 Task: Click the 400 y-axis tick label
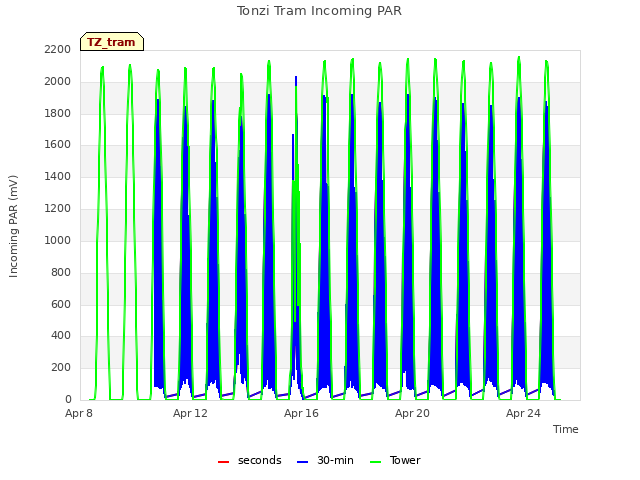[x=61, y=336]
